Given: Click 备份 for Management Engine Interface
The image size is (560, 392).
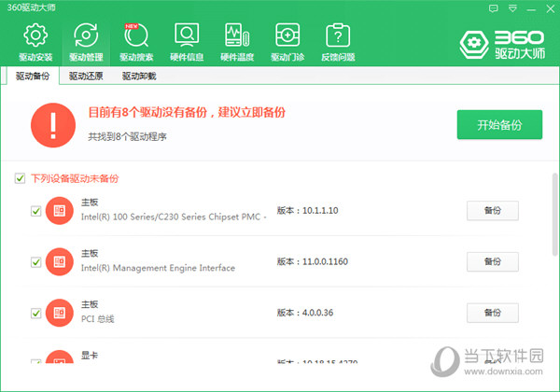Looking at the screenshot, I should pyautogui.click(x=493, y=261).
